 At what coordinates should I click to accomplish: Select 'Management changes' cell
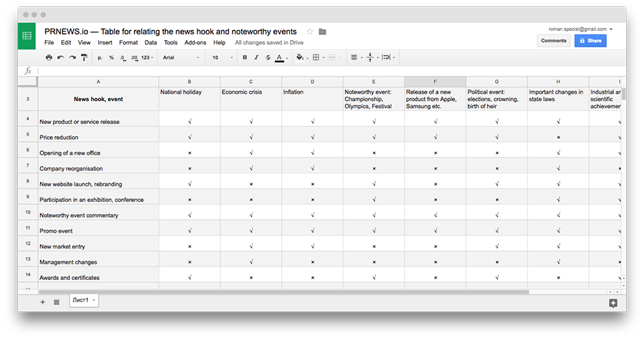98,259
